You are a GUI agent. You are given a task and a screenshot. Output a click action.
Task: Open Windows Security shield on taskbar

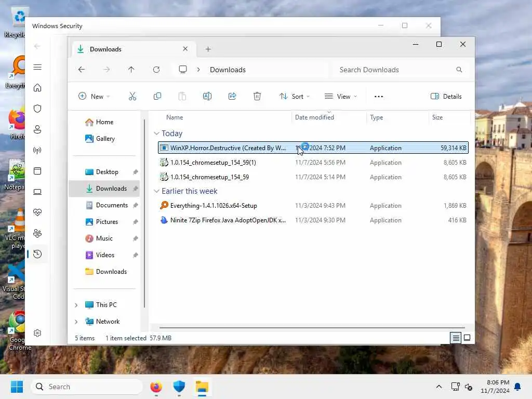pyautogui.click(x=179, y=387)
